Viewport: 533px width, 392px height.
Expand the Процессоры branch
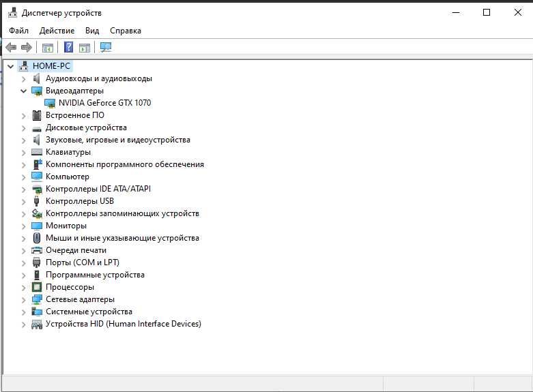pos(23,288)
